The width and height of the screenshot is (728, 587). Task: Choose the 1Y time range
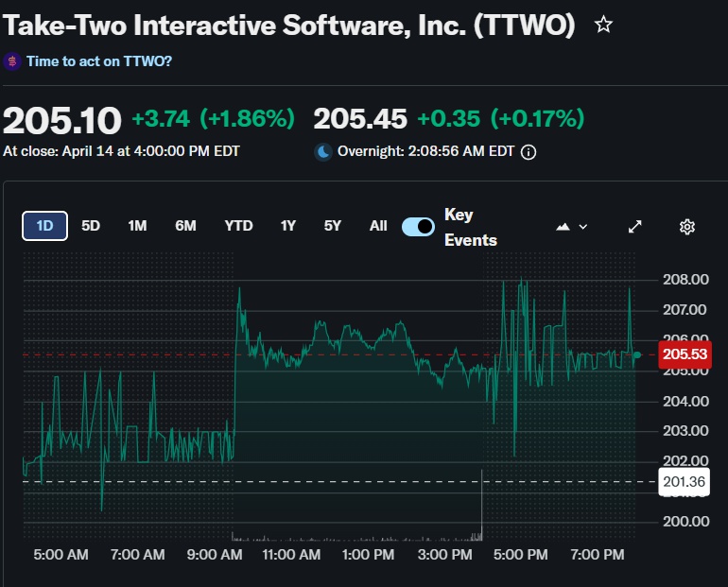click(288, 226)
